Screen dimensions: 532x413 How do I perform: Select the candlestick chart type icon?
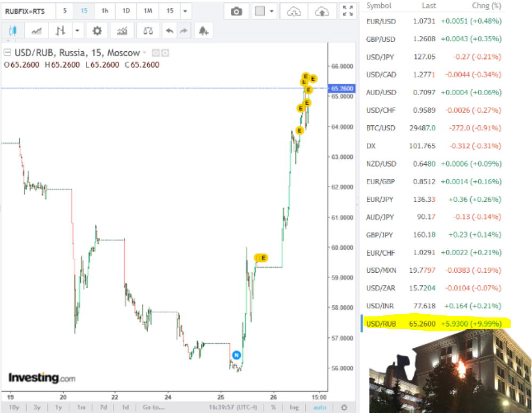click(13, 31)
